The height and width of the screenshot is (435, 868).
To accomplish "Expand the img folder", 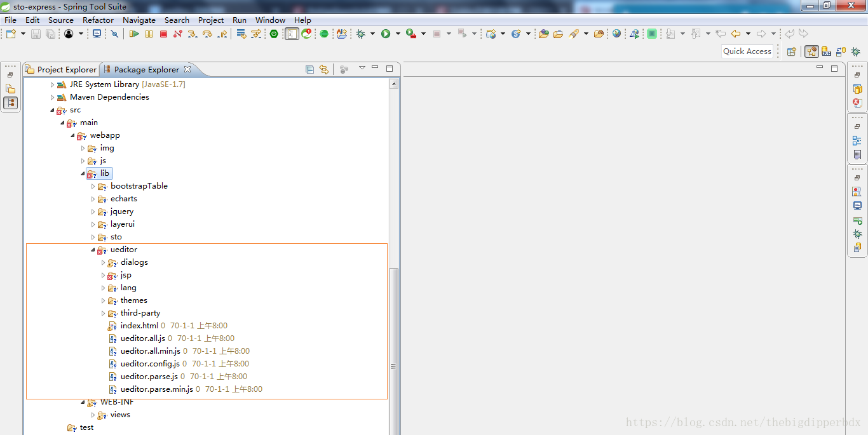I will [83, 148].
